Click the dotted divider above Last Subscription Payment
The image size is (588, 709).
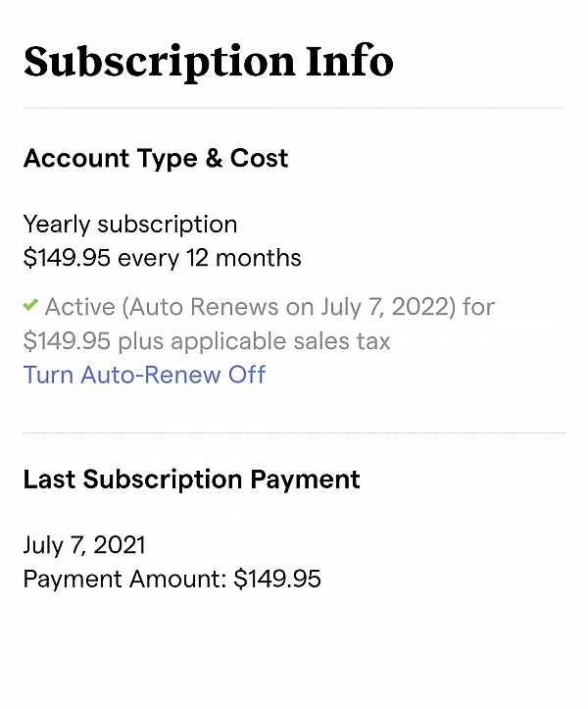pyautogui.click(x=294, y=432)
